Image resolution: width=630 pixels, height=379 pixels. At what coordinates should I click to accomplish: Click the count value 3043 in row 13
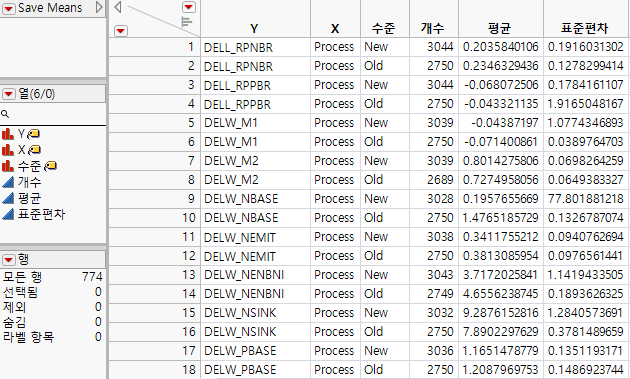point(434,275)
